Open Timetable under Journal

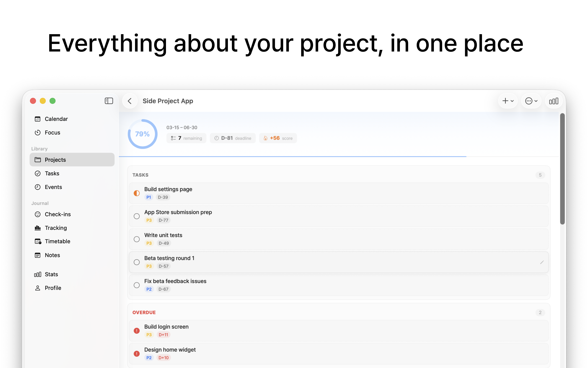coord(72,241)
